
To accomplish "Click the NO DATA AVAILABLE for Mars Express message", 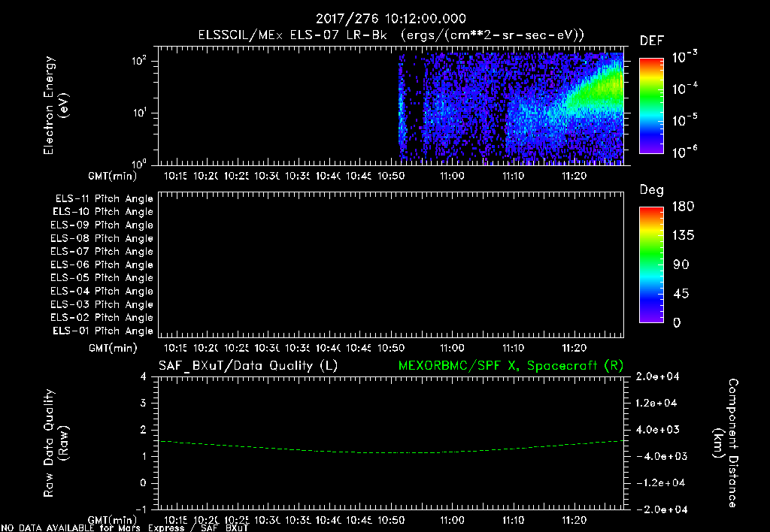I will click(x=125, y=528).
